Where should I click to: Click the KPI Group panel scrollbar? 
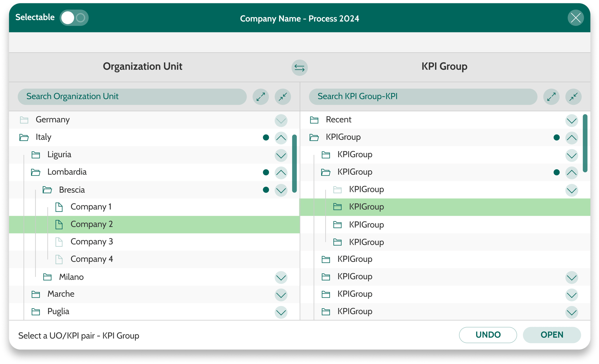pyautogui.click(x=585, y=143)
